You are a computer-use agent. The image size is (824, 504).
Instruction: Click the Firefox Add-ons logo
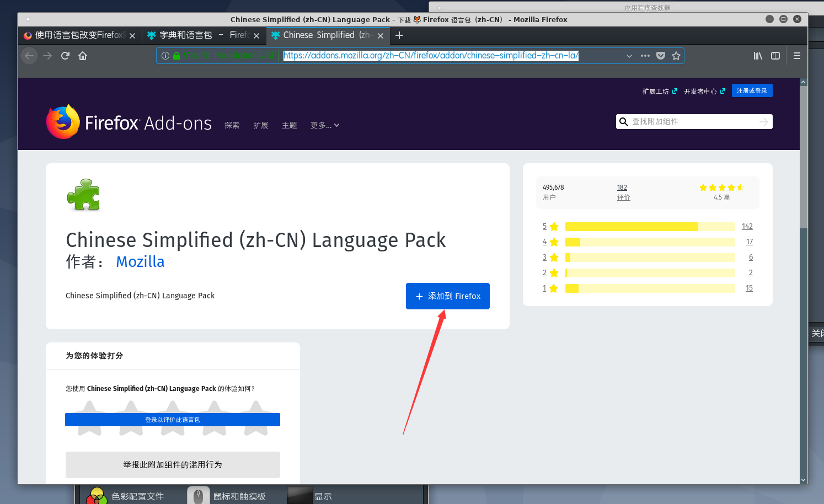(129, 122)
